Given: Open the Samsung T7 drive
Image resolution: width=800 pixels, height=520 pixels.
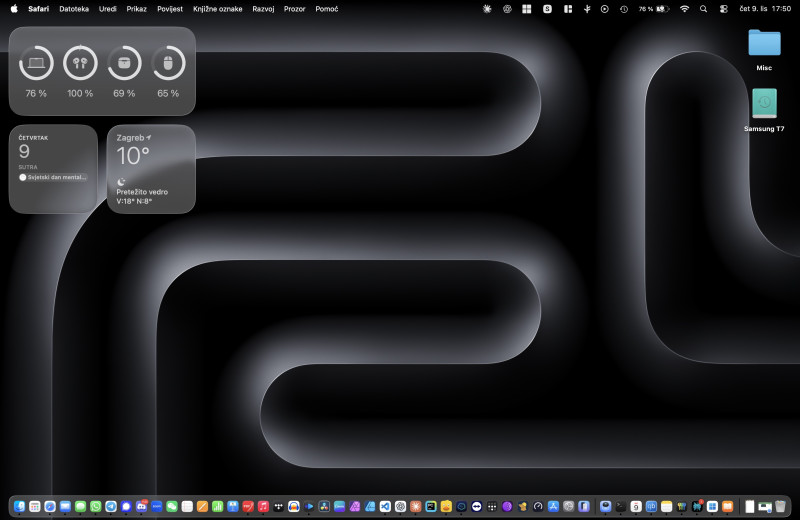Looking at the screenshot, I should pyautogui.click(x=764, y=104).
